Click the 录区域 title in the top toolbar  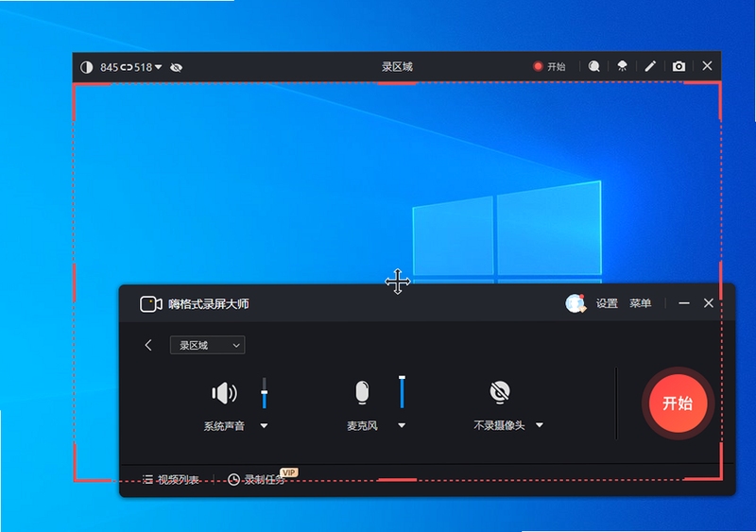[397, 66]
